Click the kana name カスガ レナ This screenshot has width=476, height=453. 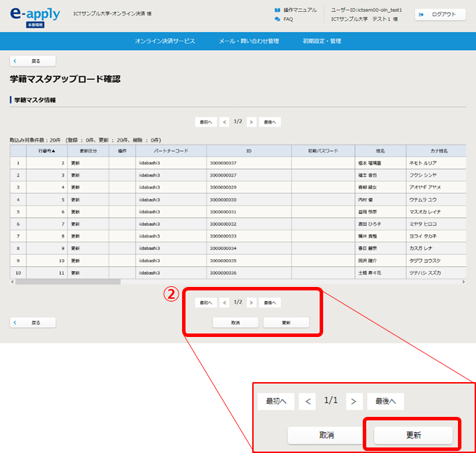[x=420, y=248]
